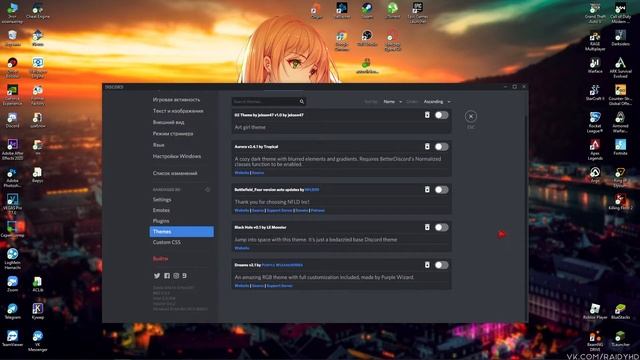Click the BandagedBD section header icon
The image size is (640, 360).
(x=207, y=190)
